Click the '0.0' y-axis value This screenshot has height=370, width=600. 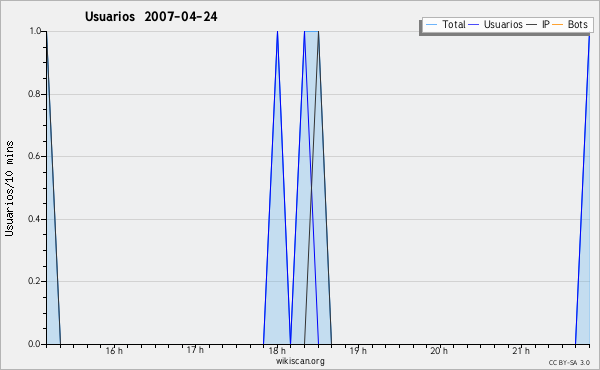pos(34,344)
